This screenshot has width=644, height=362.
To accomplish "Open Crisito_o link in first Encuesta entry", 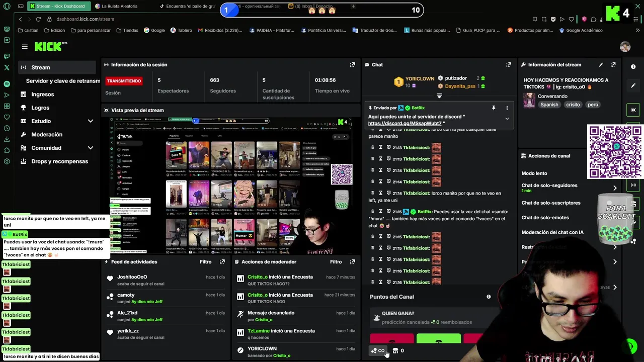I will click(258, 277).
